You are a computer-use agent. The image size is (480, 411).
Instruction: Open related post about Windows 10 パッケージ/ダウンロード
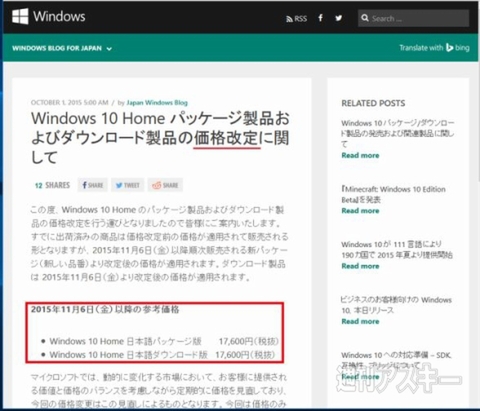click(398, 133)
